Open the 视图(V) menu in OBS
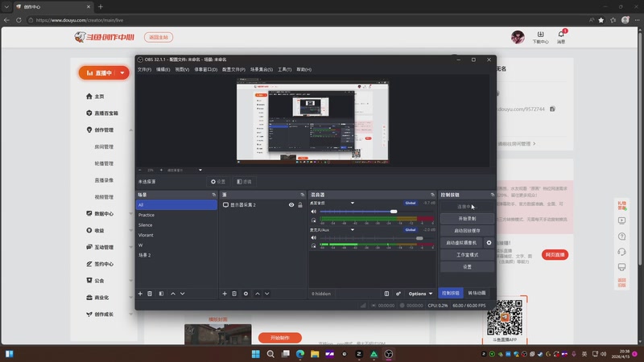The width and height of the screenshot is (644, 362). click(182, 69)
